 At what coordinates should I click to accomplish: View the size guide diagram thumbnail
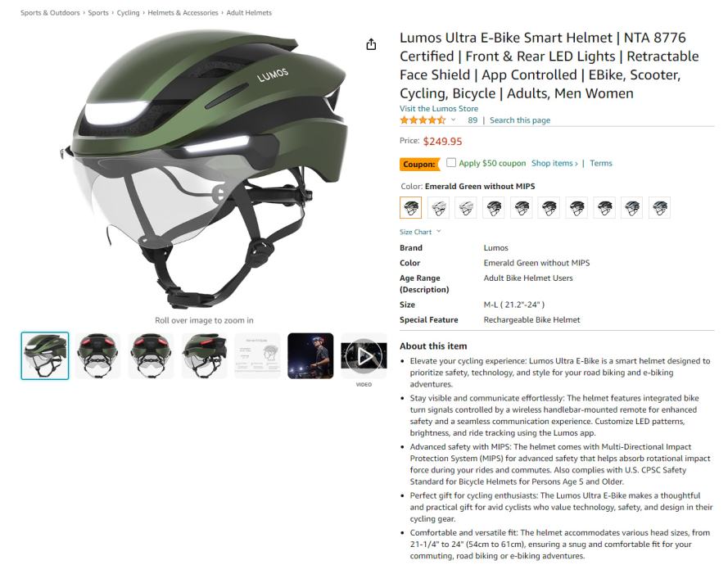tap(257, 356)
